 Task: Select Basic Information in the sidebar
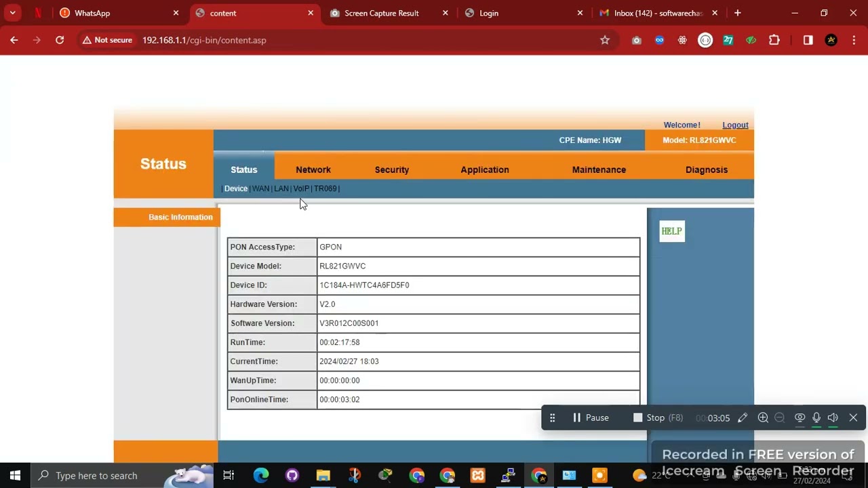pos(180,217)
